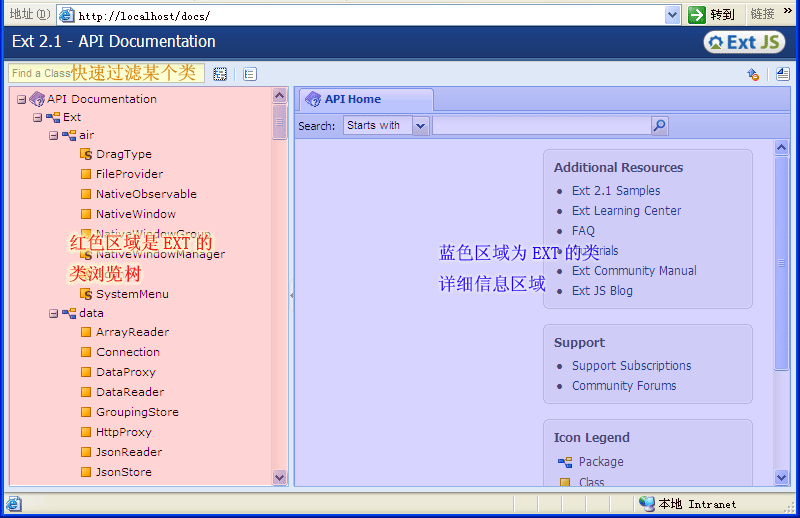The width and height of the screenshot is (800, 518).
Task: Open the address bar URL dropdown
Action: coord(672,15)
